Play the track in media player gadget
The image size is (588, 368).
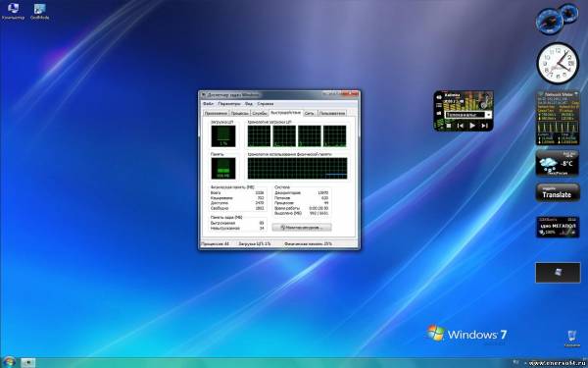click(x=472, y=126)
